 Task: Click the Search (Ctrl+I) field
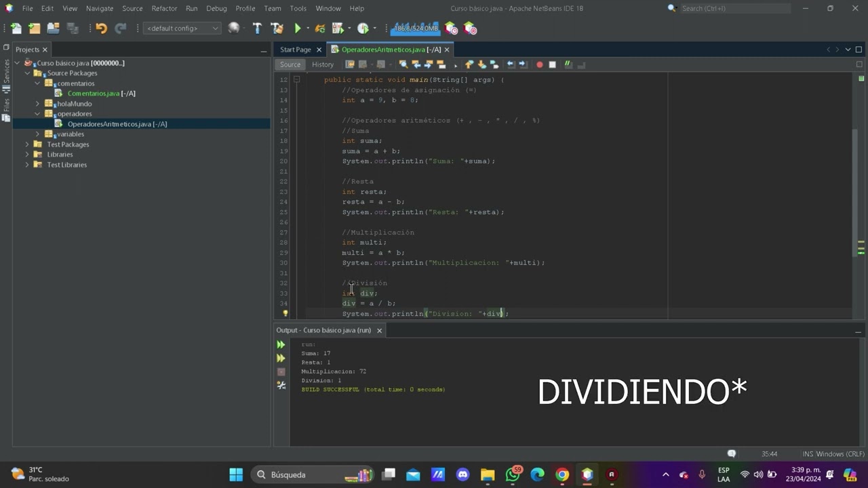(x=734, y=8)
